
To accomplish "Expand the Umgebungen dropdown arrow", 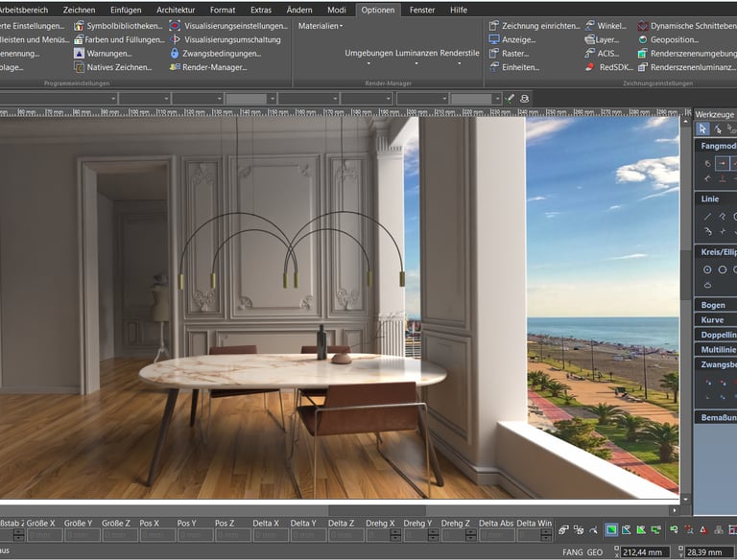I will click(368, 63).
